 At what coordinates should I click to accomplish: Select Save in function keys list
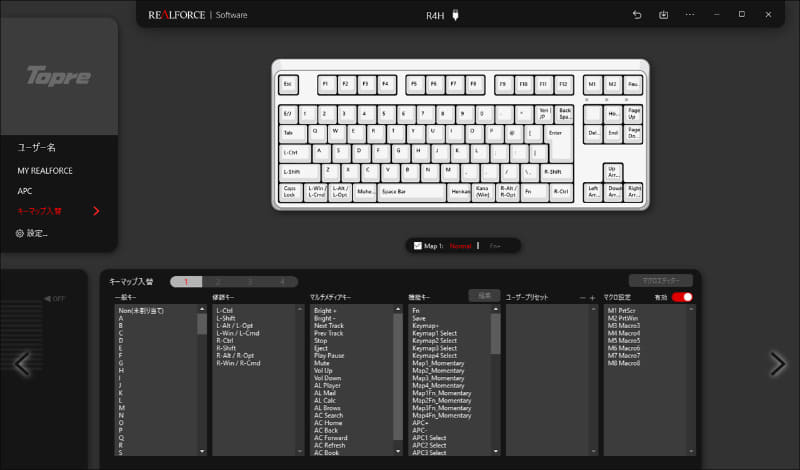click(418, 318)
